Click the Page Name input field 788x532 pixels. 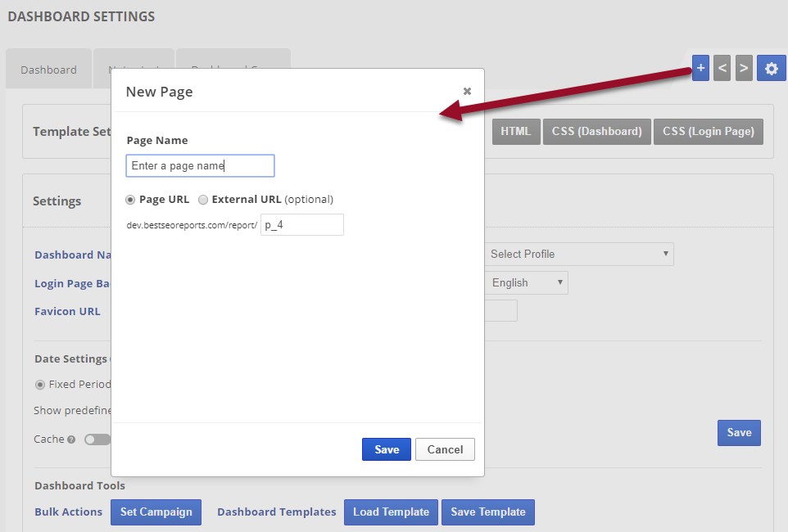[x=200, y=166]
